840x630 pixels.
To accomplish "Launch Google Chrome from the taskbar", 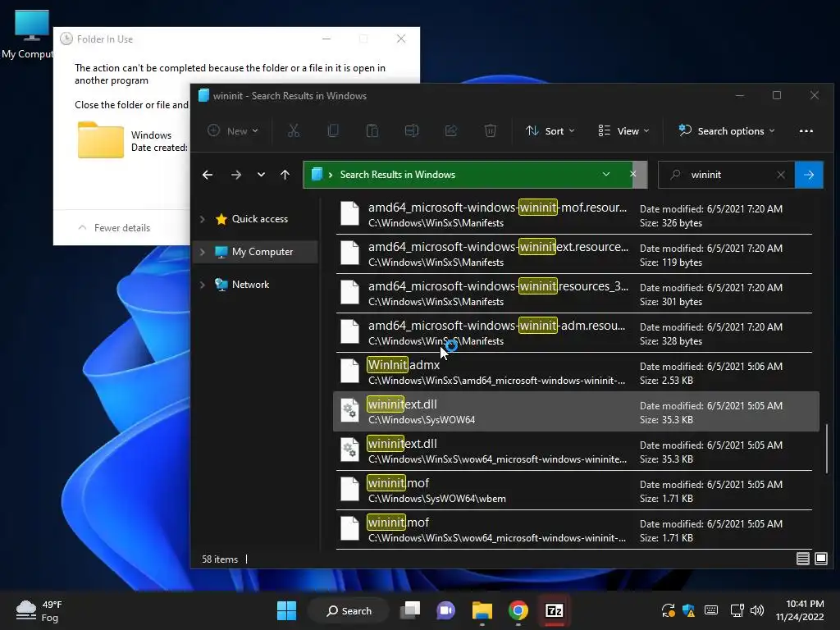I will pyautogui.click(x=518, y=610).
